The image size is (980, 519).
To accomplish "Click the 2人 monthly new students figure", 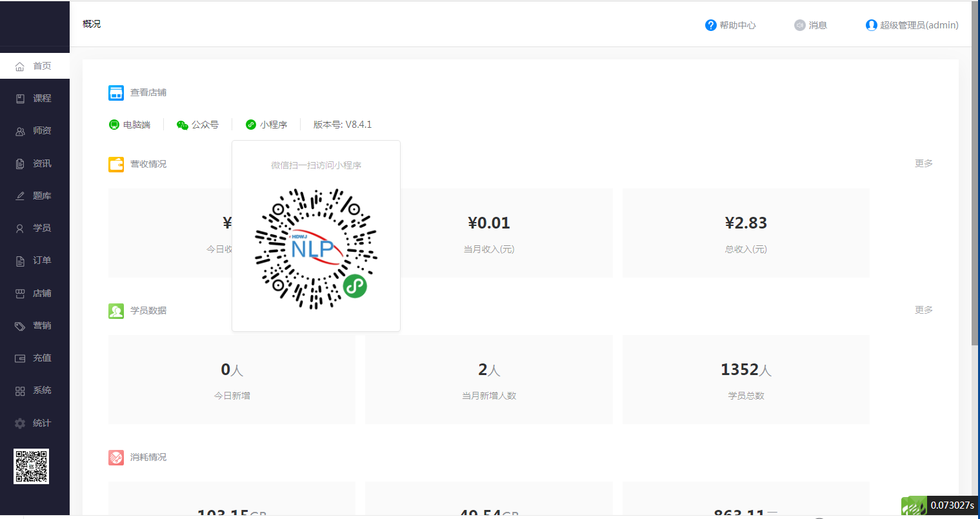I will pyautogui.click(x=489, y=370).
